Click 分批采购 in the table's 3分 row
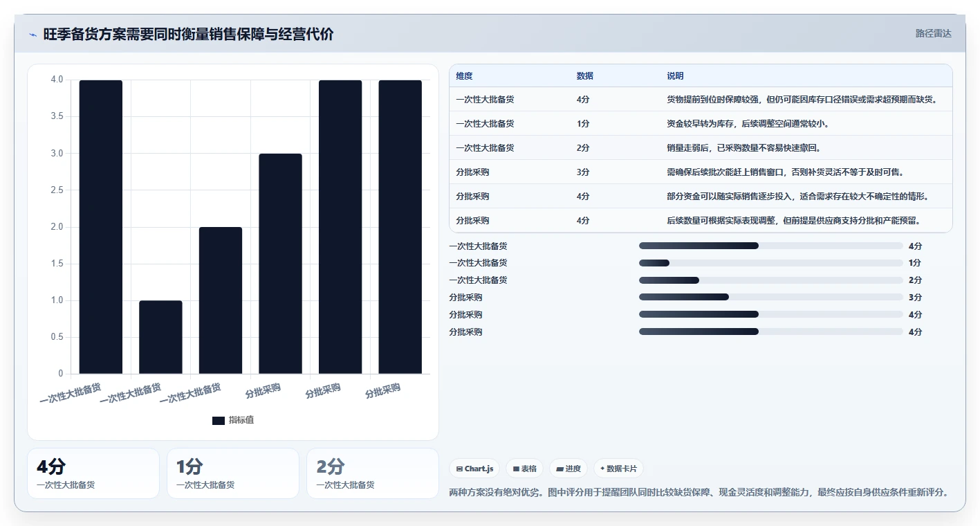 (473, 172)
